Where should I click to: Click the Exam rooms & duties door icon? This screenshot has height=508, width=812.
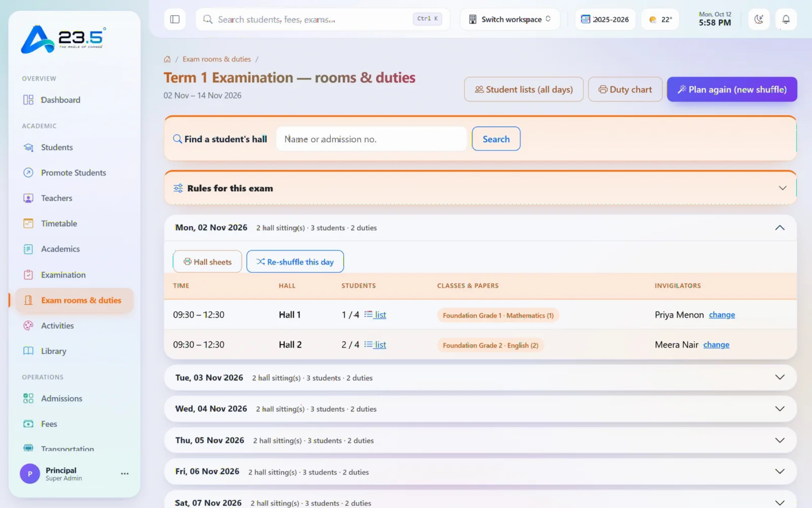(28, 300)
